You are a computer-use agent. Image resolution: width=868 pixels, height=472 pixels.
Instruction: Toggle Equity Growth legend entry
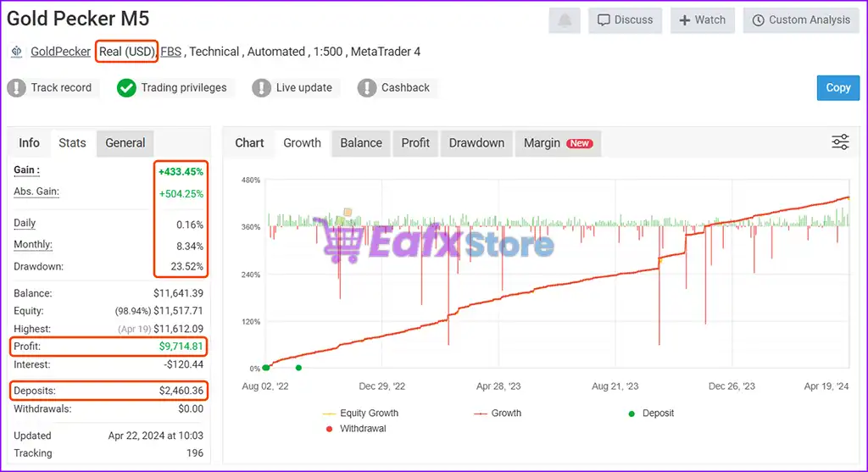click(x=360, y=413)
